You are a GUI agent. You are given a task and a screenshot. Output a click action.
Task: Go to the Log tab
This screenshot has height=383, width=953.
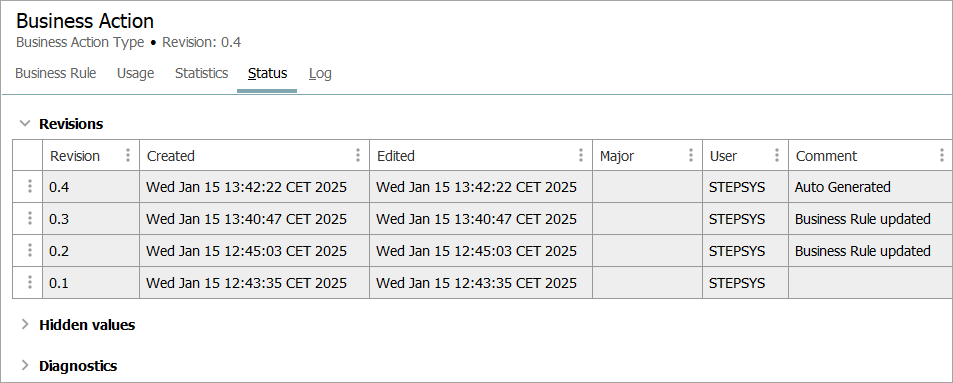coord(320,74)
